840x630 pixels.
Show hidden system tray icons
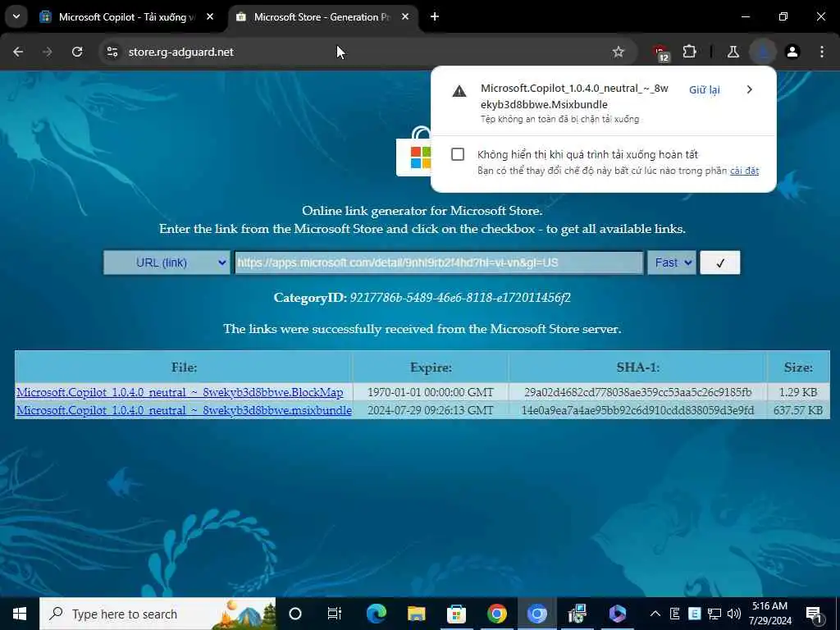click(655, 614)
